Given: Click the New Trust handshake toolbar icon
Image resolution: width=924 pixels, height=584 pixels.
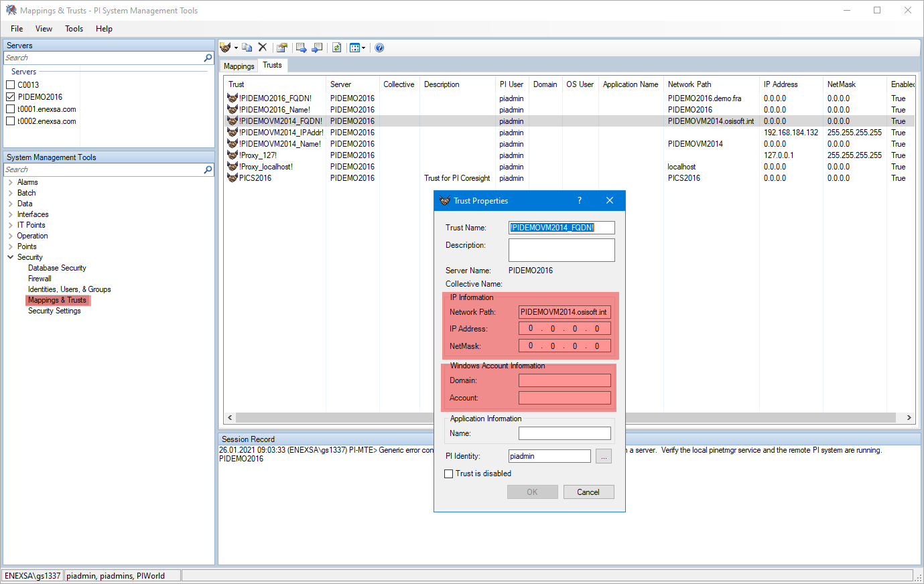Looking at the screenshot, I should (x=226, y=48).
